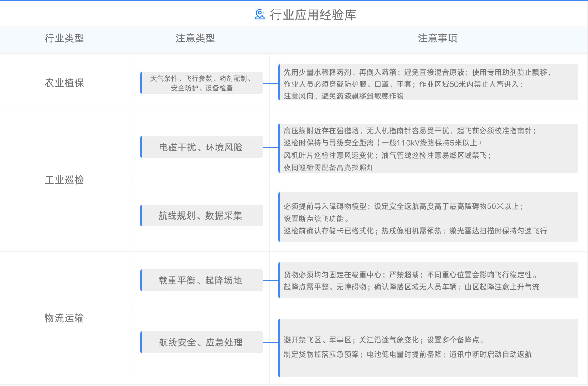
Task: Click the 工业巡检 industry cell
Action: (64, 180)
